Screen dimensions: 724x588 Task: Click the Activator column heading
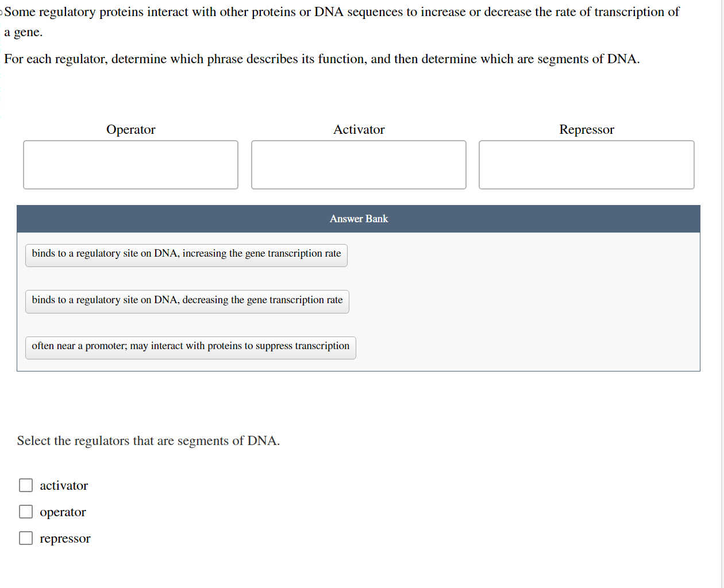[x=359, y=130]
